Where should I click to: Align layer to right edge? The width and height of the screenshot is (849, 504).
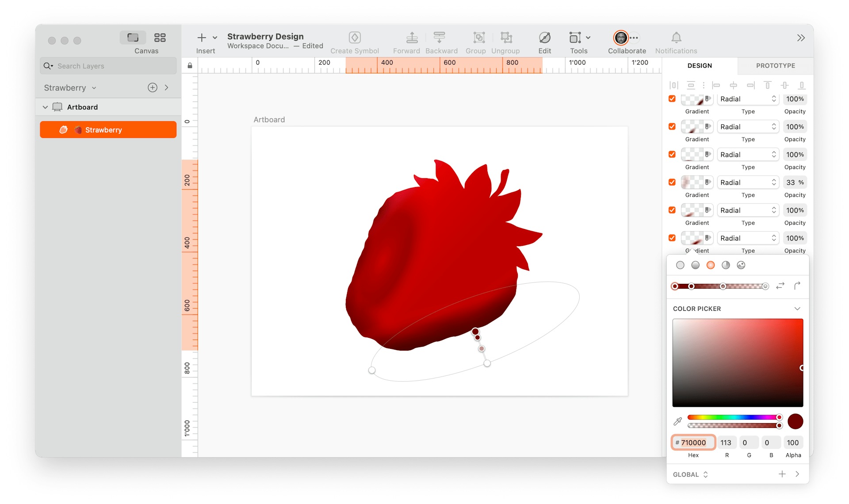750,85
